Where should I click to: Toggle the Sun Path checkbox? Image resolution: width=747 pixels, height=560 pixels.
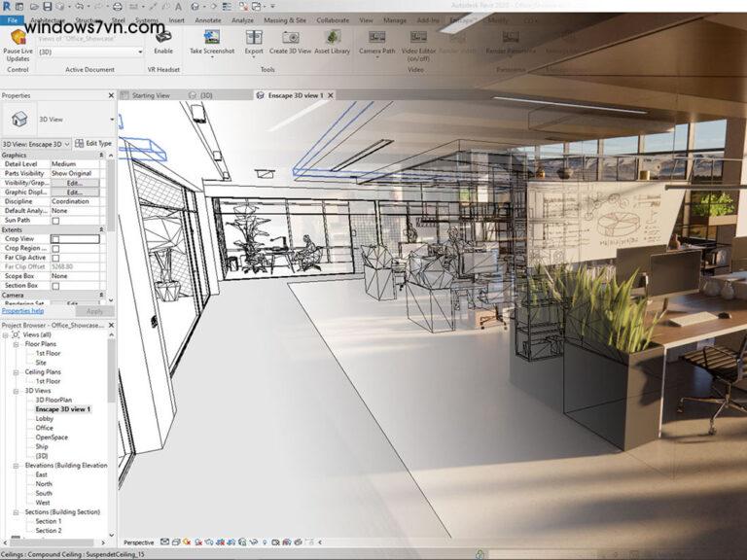pyautogui.click(x=55, y=221)
